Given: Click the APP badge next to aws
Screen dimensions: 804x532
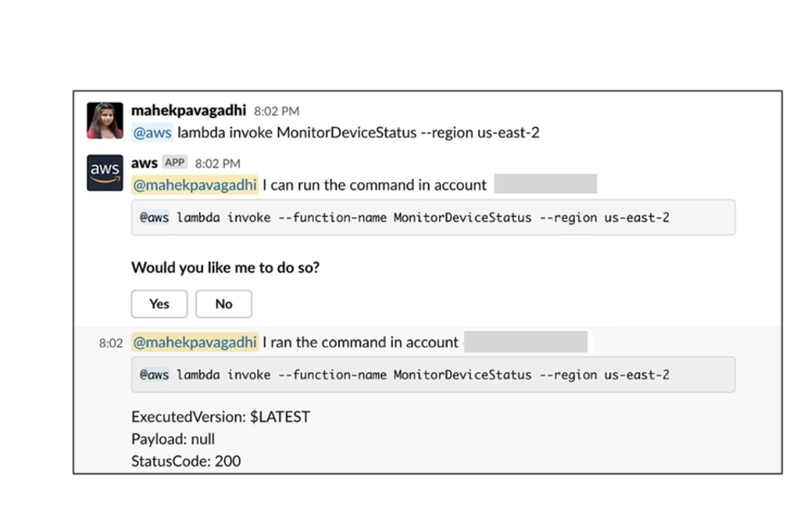Looking at the screenshot, I should click(x=174, y=162).
